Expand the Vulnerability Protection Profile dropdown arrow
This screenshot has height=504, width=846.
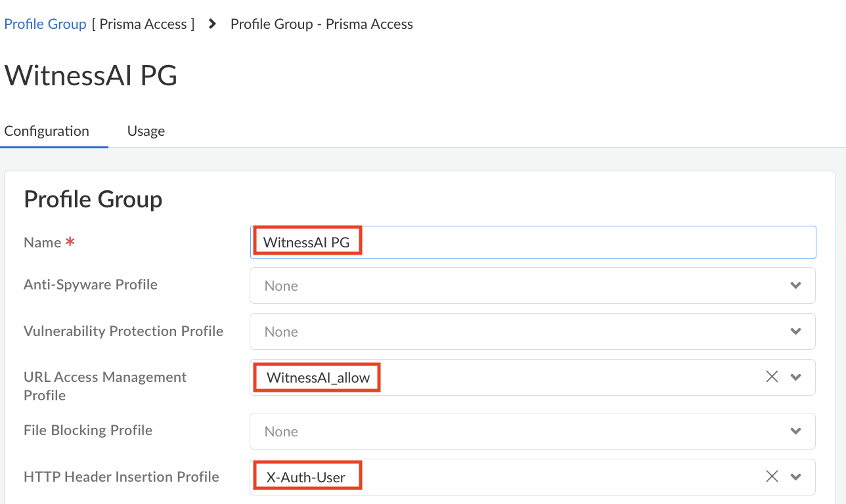[x=795, y=331]
